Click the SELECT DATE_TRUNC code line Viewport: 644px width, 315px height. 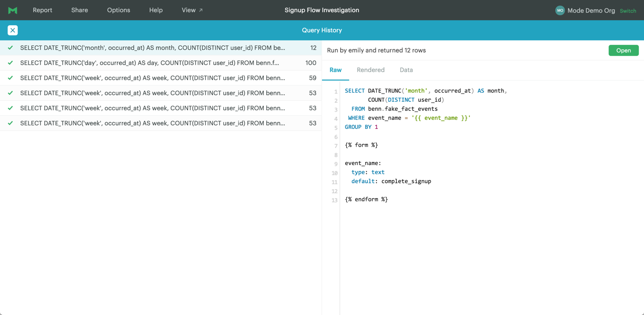tap(426, 91)
